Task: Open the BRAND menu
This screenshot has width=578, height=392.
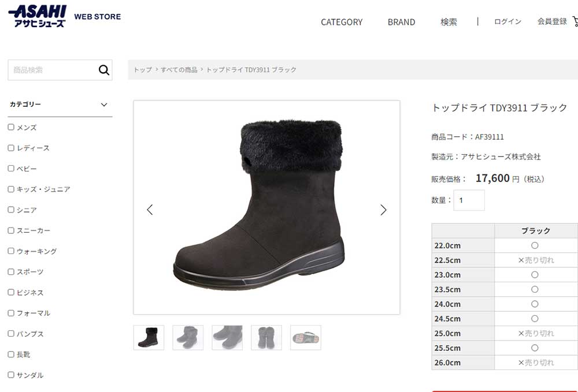Action: [x=402, y=22]
